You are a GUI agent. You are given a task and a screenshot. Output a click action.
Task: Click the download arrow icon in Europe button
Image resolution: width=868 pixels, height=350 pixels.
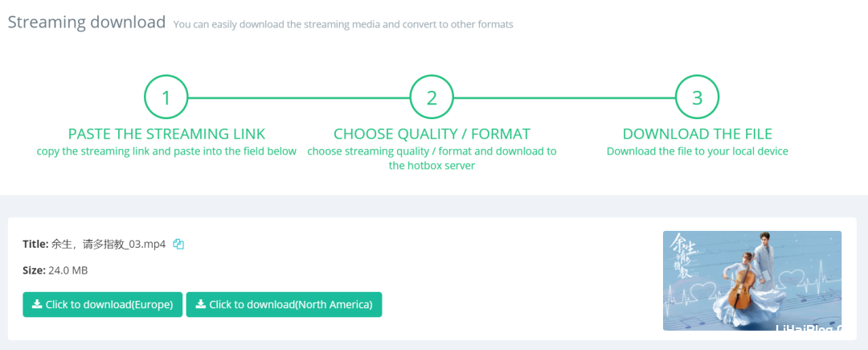click(x=37, y=304)
